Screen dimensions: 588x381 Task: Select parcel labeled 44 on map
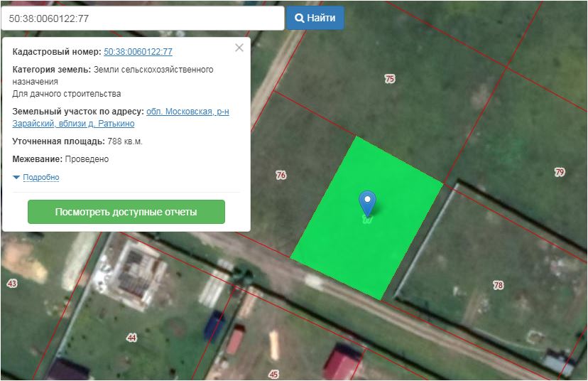coord(131,338)
